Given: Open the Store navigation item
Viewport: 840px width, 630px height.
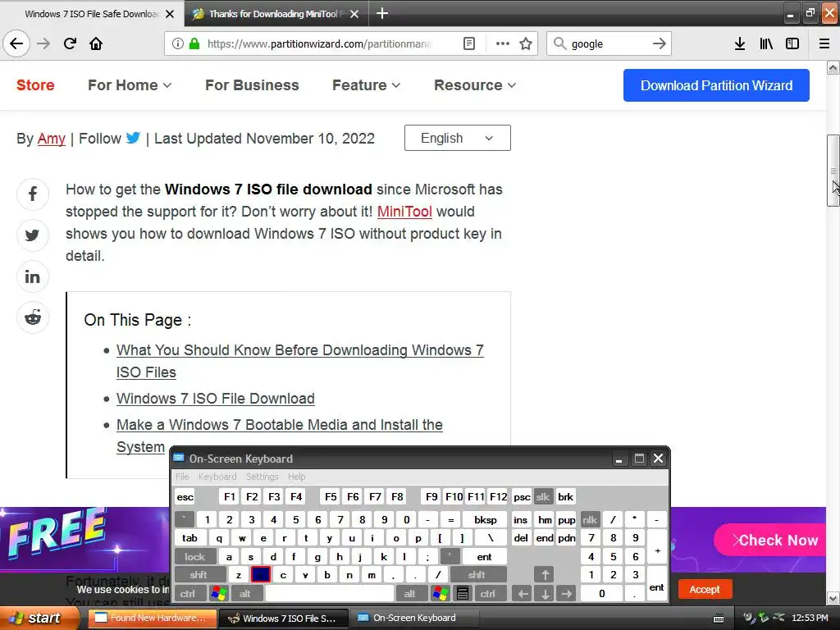Looking at the screenshot, I should point(35,85).
